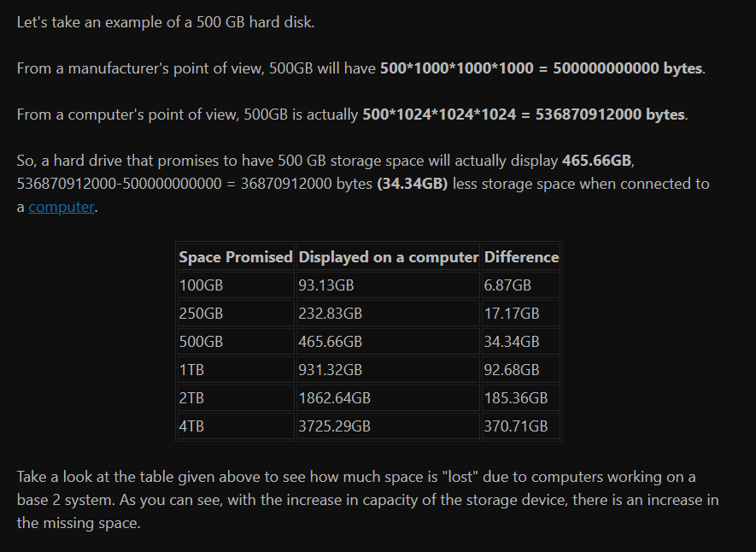
Task: Select the 500GB table cell
Action: tap(236, 341)
